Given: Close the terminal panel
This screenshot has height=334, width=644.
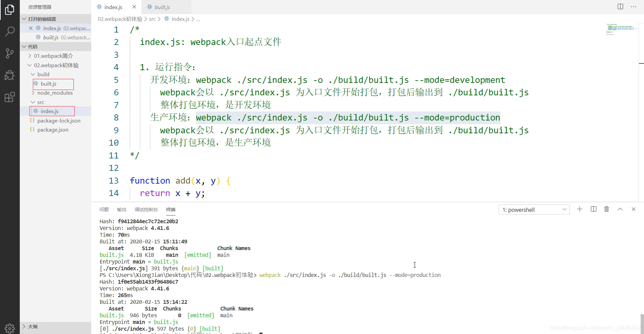Looking at the screenshot, I should tap(634, 209).
